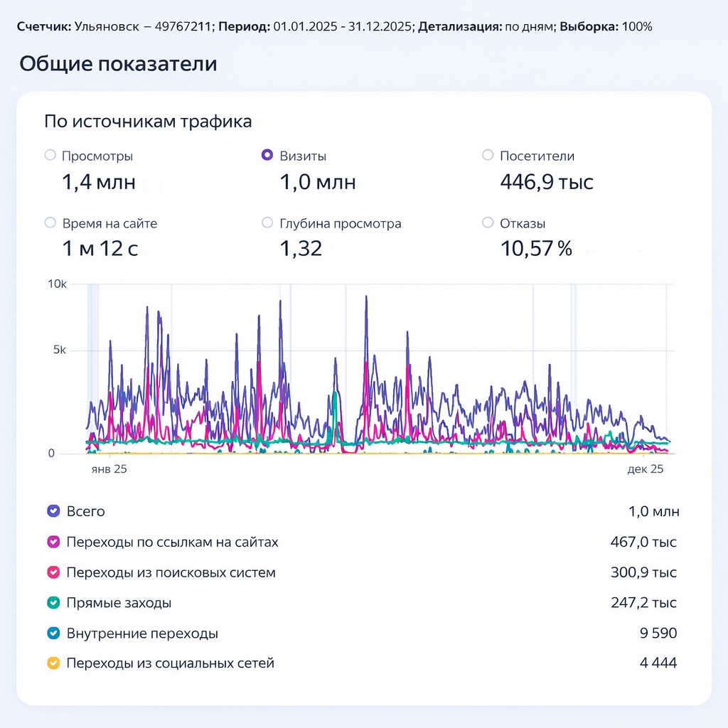Click the 10,57 % bounce rate value

coord(536,249)
